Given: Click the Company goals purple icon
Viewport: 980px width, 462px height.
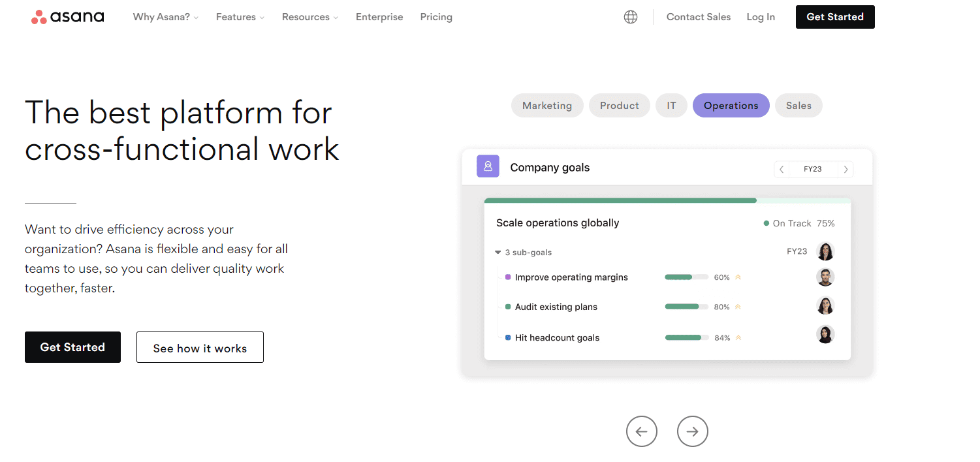Looking at the screenshot, I should point(488,166).
